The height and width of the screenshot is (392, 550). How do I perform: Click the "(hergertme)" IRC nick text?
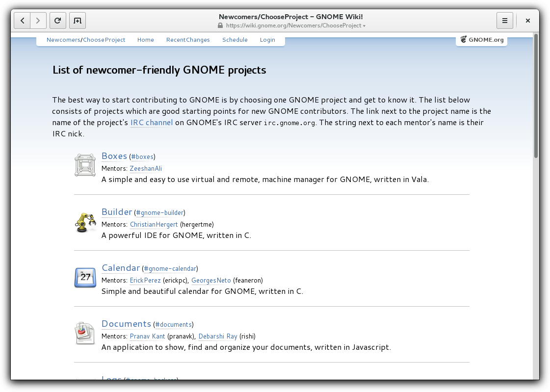(197, 224)
